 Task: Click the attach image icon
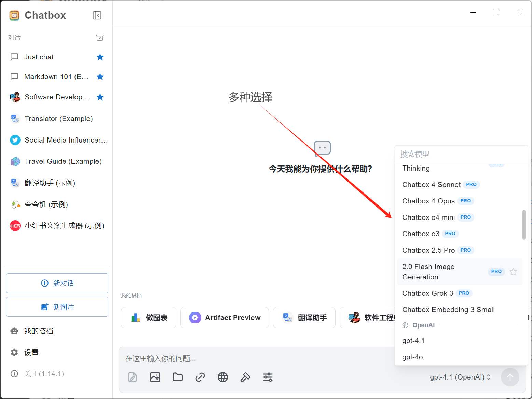pyautogui.click(x=155, y=377)
